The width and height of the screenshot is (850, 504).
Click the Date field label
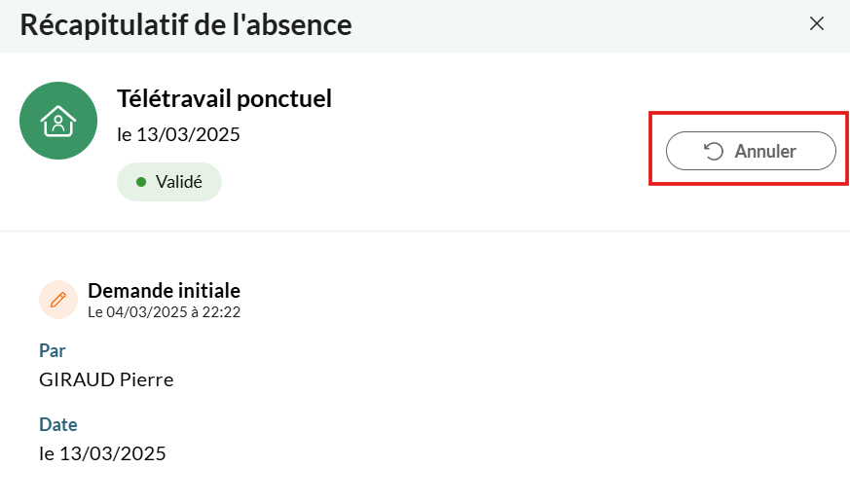[x=58, y=424]
